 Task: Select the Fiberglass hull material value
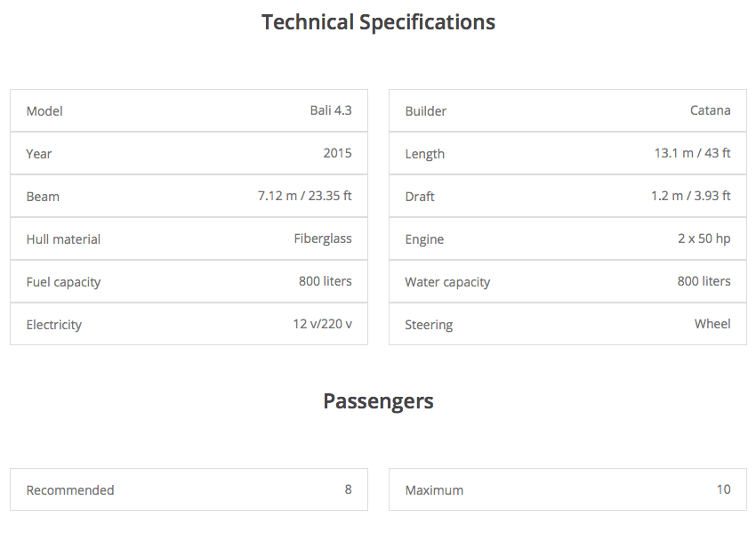tap(323, 238)
